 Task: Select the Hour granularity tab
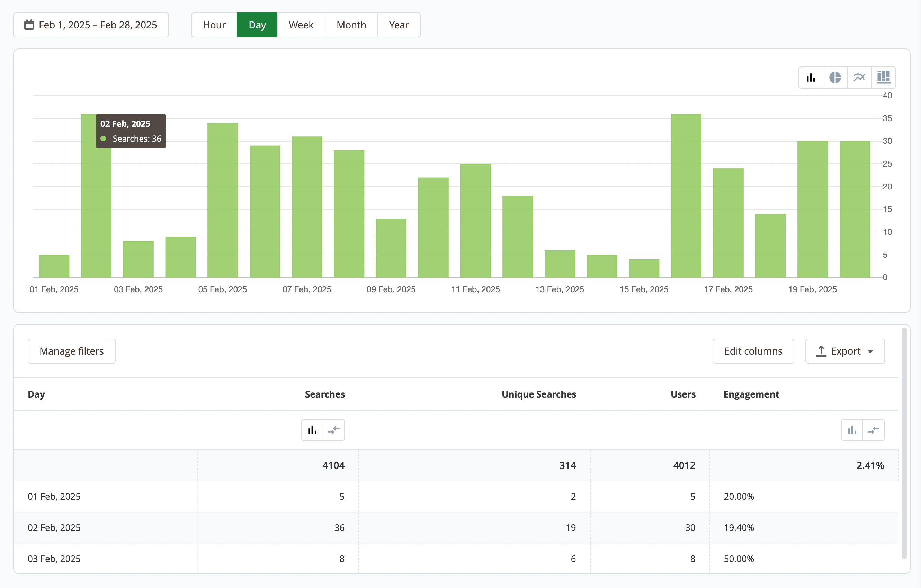pos(214,25)
